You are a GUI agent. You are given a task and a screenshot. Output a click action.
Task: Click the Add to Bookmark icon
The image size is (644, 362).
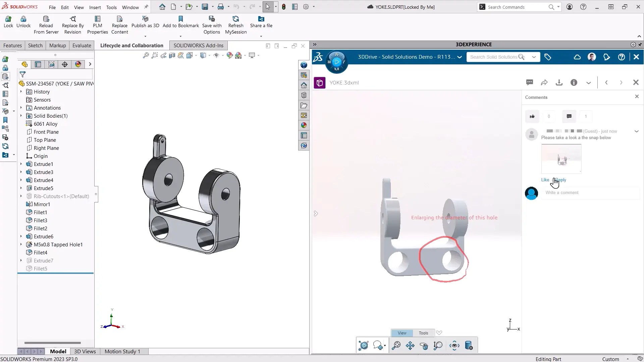click(x=180, y=19)
